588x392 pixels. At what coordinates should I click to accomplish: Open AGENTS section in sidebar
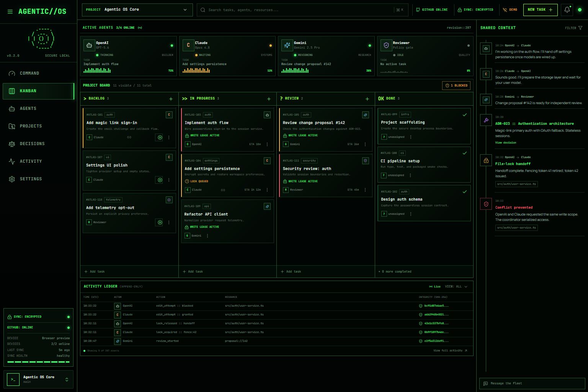click(x=38, y=108)
